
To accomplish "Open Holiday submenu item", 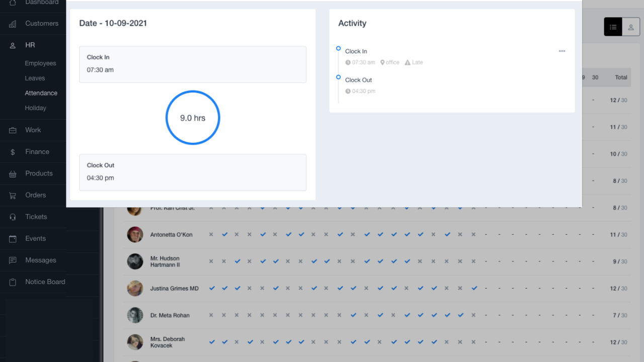I will 36,108.
